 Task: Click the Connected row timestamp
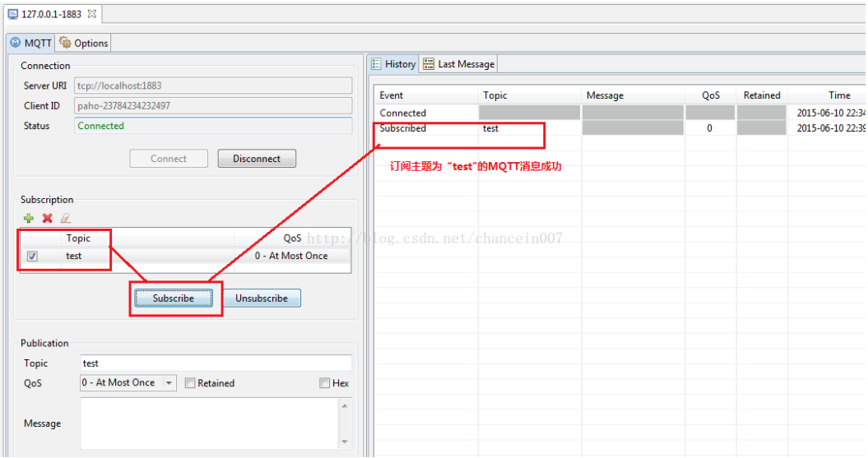830,113
